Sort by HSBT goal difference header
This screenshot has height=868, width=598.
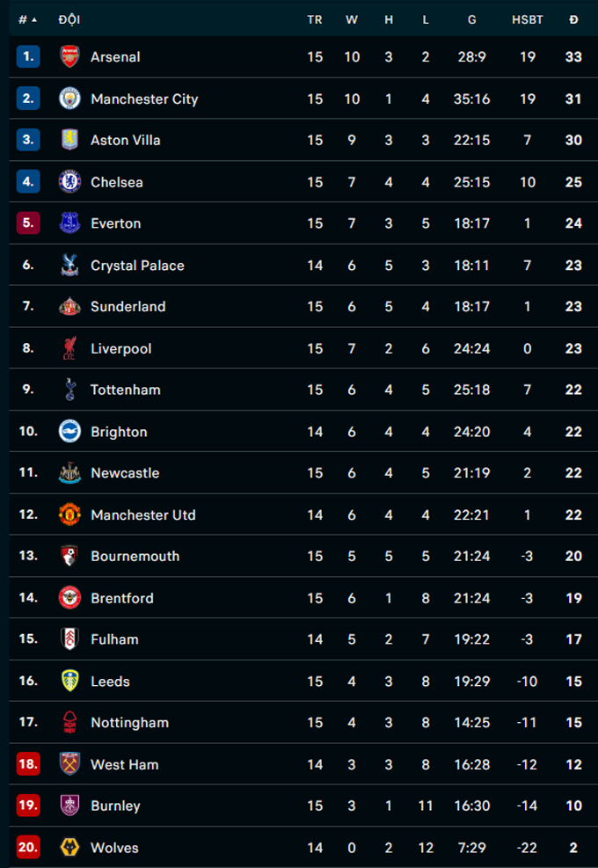coord(528,19)
